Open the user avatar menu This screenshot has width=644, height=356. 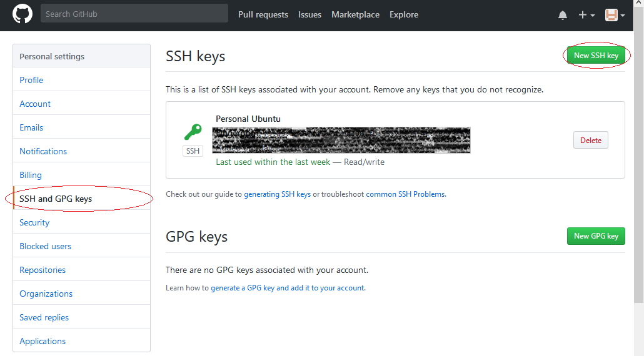(615, 15)
